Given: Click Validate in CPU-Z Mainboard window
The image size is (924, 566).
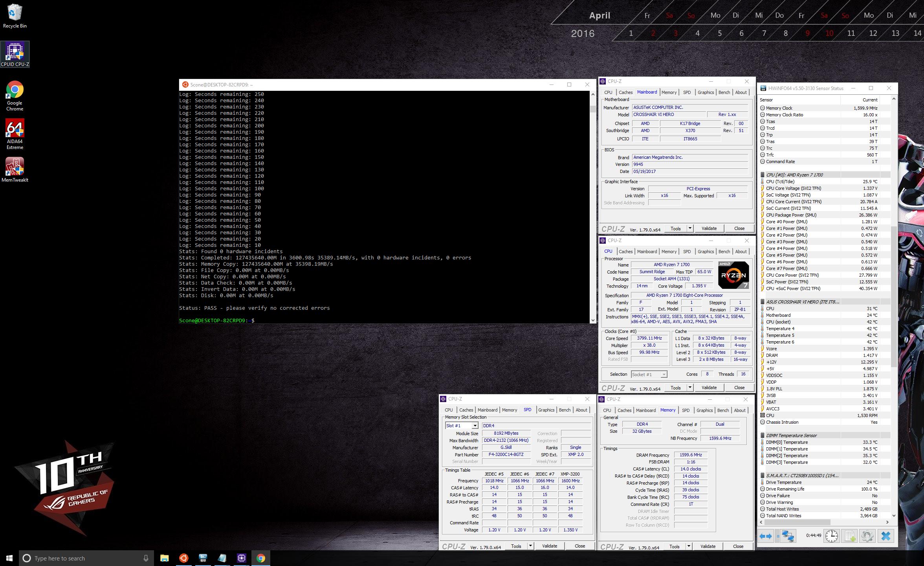Looking at the screenshot, I should [709, 228].
